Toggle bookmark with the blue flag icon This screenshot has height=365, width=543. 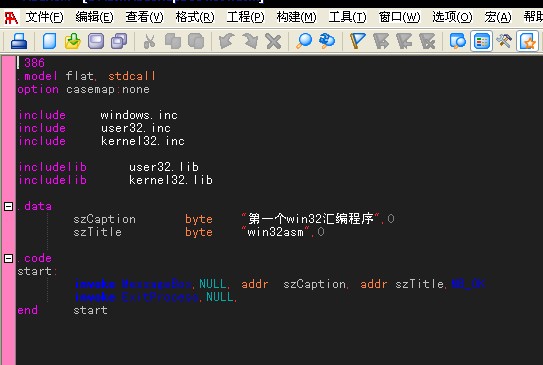point(358,41)
